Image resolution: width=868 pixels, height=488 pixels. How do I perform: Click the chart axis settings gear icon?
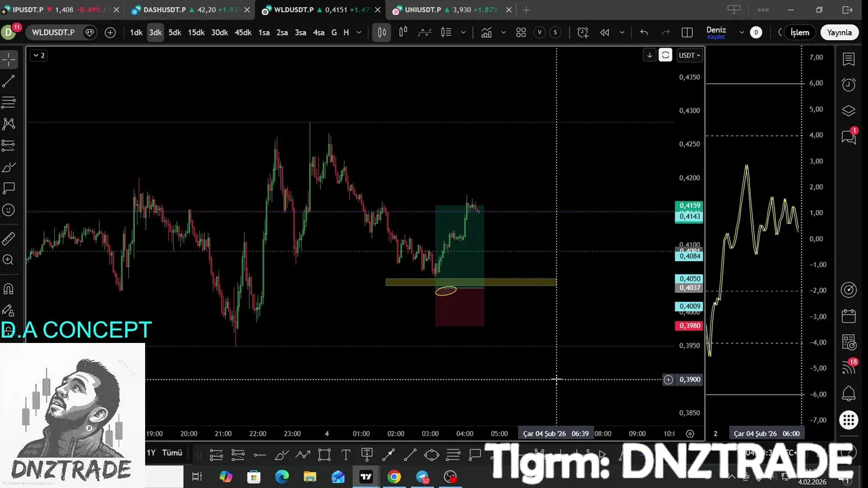(690, 433)
